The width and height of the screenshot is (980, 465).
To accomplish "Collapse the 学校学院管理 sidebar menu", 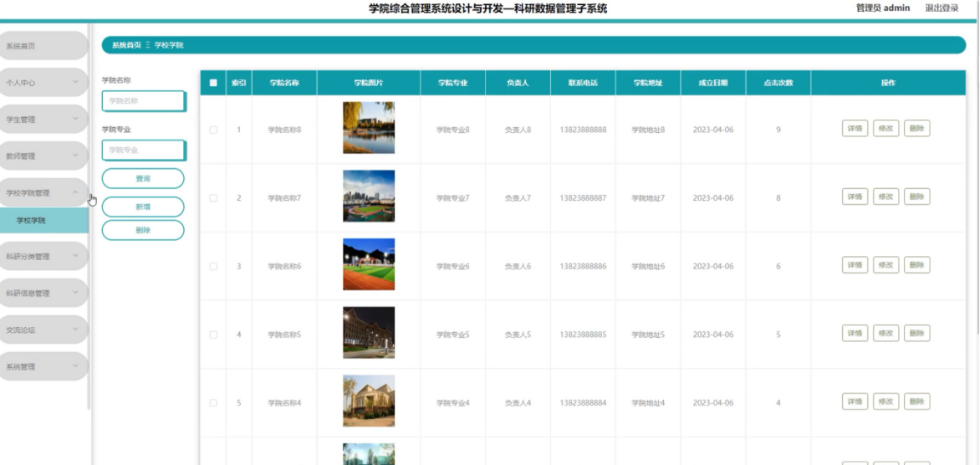I will (x=43, y=192).
